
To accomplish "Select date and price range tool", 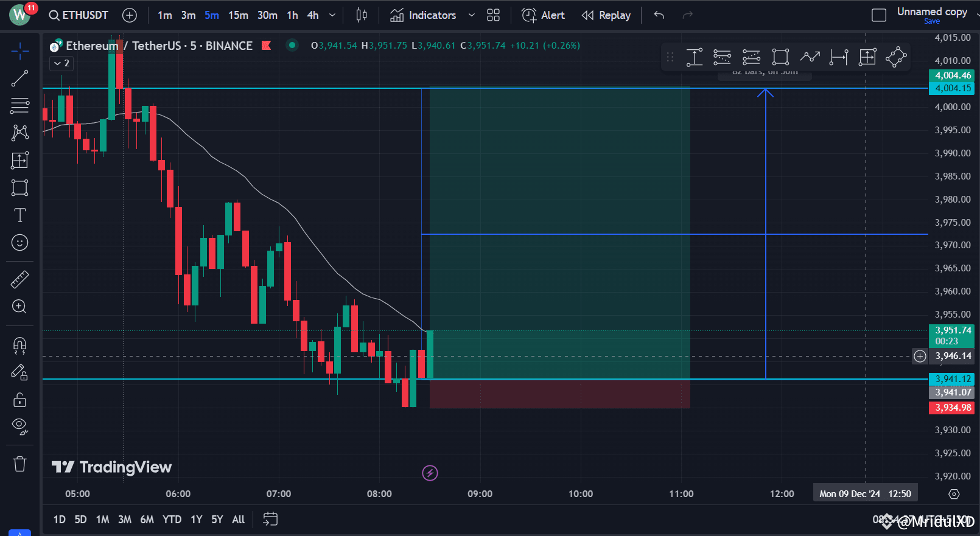I will point(867,57).
